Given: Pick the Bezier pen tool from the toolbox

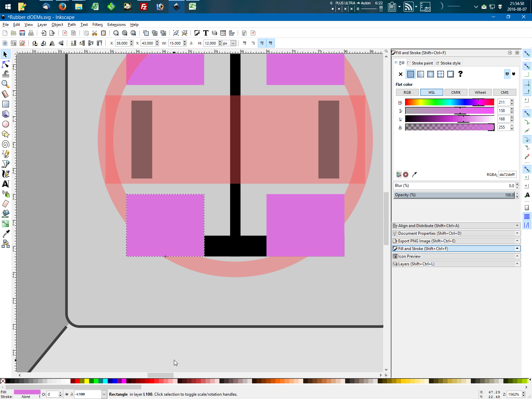Looking at the screenshot, I should pyautogui.click(x=5, y=164).
